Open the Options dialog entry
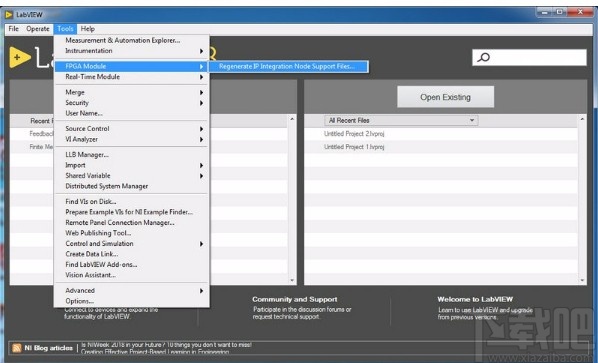Image resolution: width=598 pixels, height=363 pixels. tap(132, 301)
